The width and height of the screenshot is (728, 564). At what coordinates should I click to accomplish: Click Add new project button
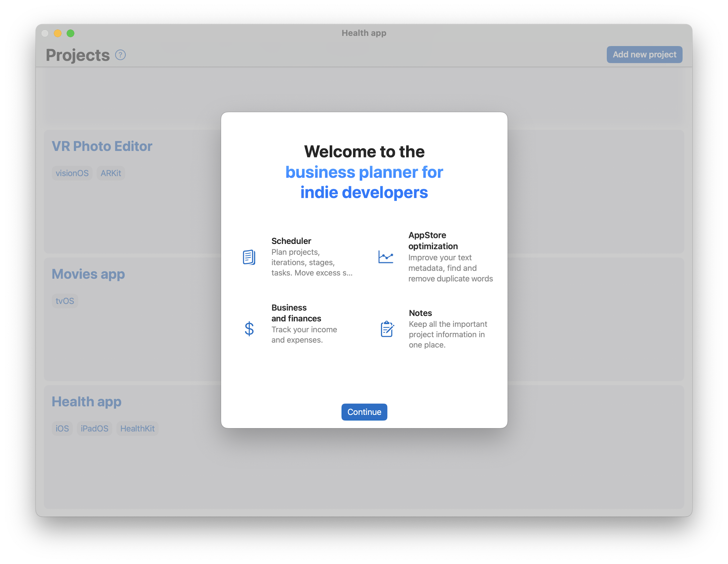click(x=644, y=55)
